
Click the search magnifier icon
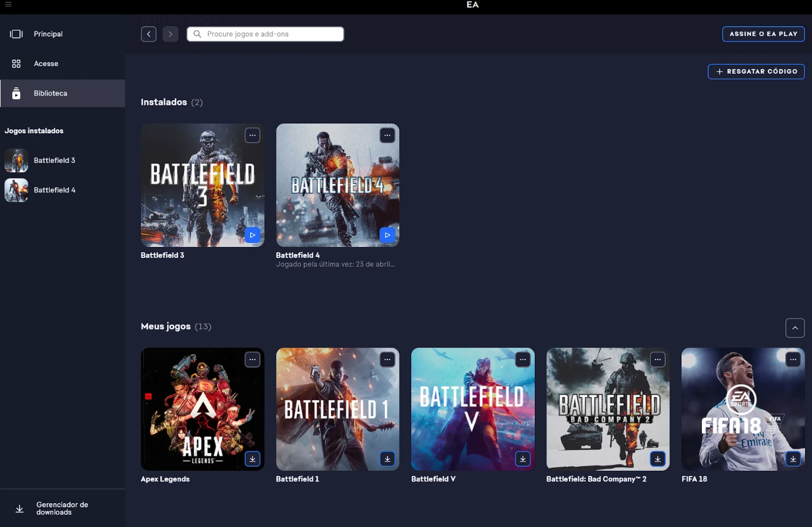pyautogui.click(x=197, y=34)
